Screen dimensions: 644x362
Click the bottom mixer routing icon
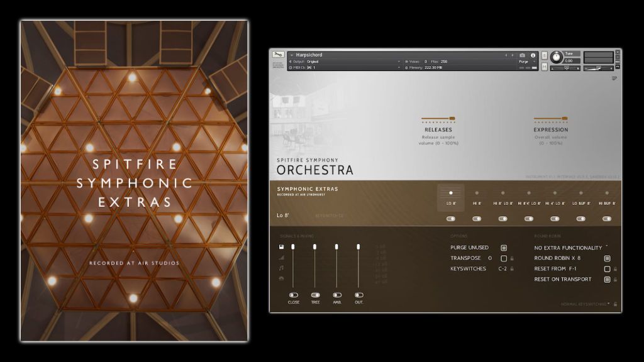coord(281,278)
